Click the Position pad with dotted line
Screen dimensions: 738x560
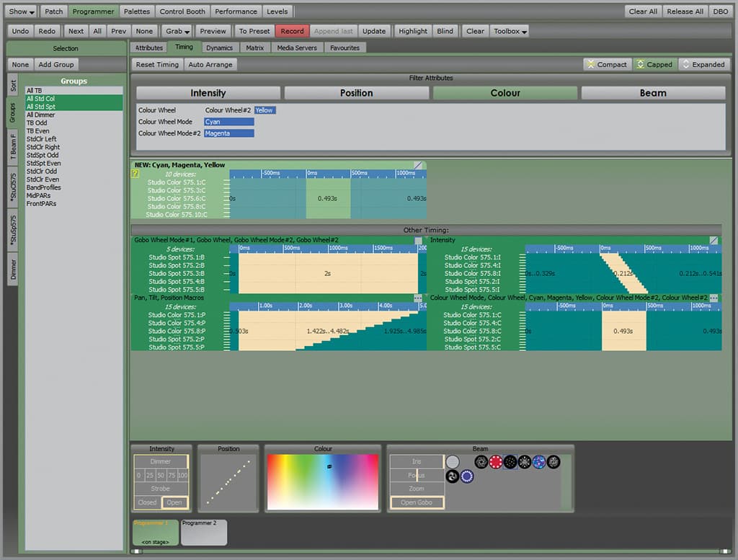pos(228,482)
